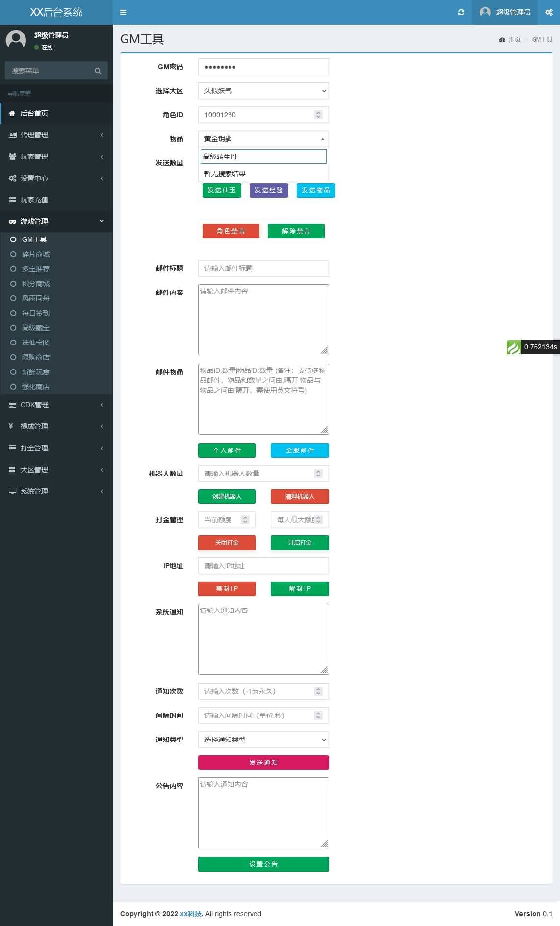The height and width of the screenshot is (926, 560).
Task: Open the 通知类型 dropdown
Action: tap(263, 740)
